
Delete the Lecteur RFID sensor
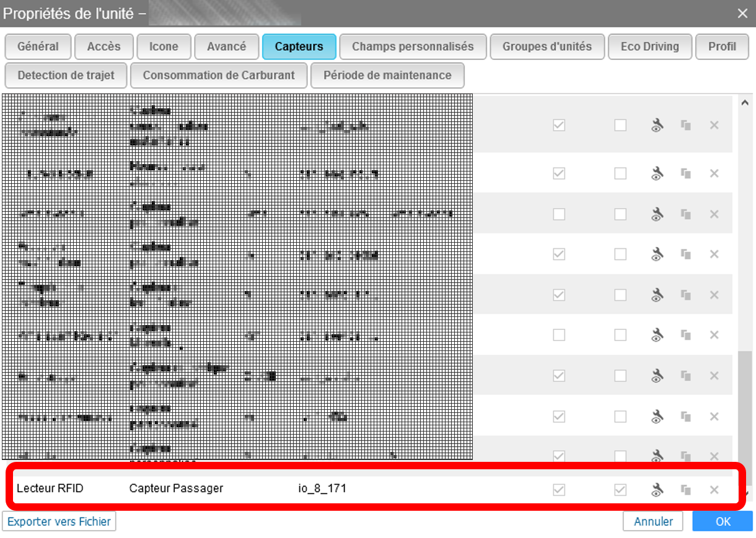pyautogui.click(x=714, y=490)
